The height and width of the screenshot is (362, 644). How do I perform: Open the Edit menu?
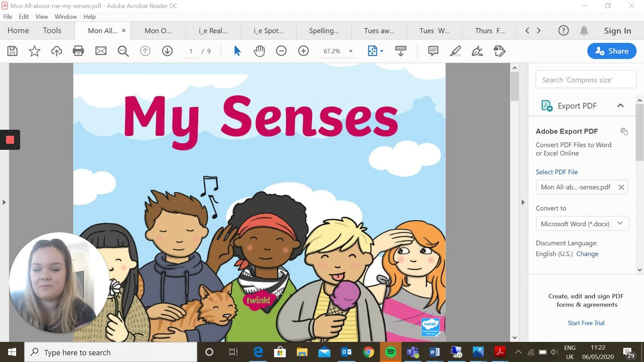pos(24,17)
